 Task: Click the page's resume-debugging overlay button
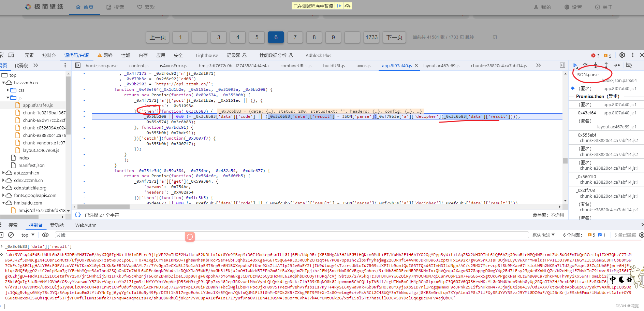[x=339, y=6]
